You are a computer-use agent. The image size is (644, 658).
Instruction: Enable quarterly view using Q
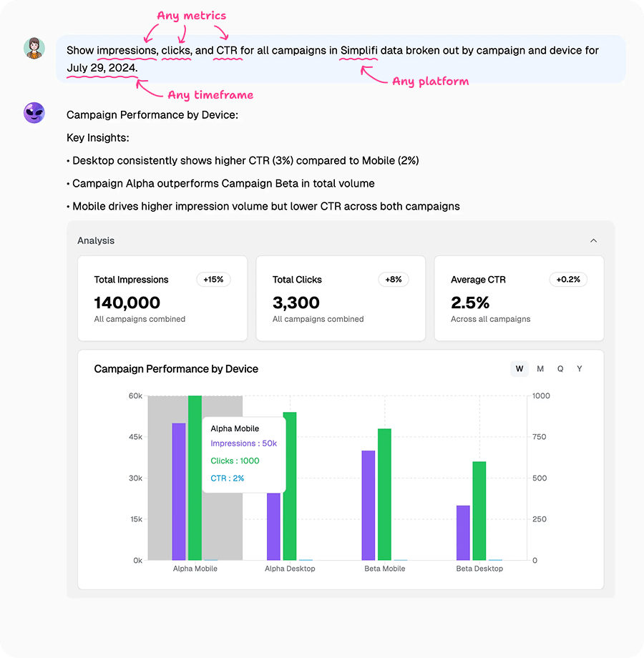(x=560, y=368)
